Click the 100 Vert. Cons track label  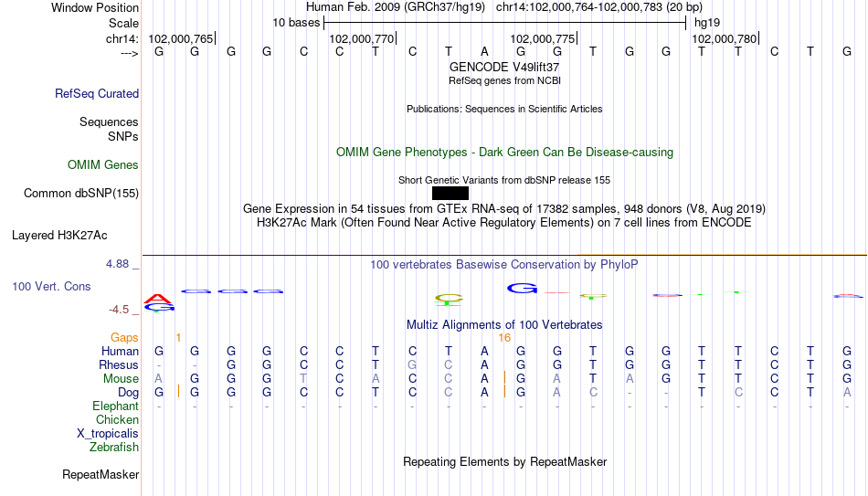(x=51, y=286)
